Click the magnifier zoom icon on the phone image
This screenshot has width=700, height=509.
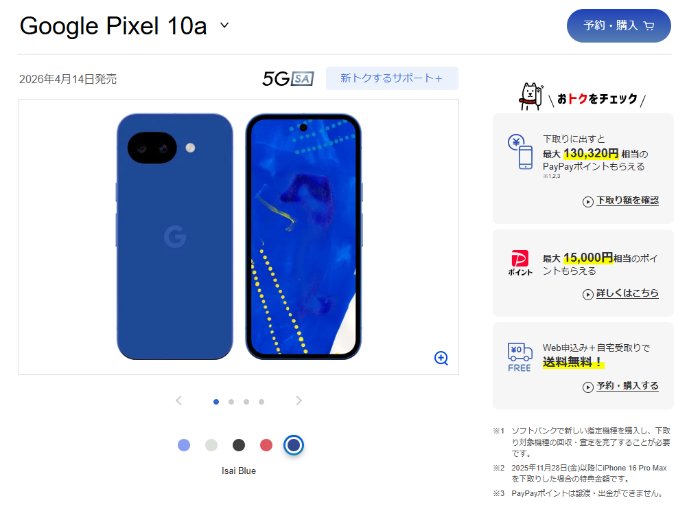(x=441, y=358)
